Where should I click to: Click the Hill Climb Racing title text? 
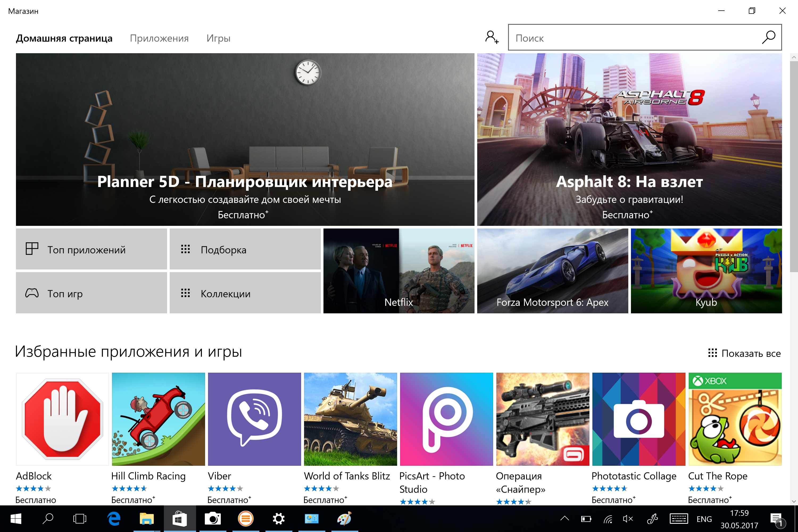(148, 476)
